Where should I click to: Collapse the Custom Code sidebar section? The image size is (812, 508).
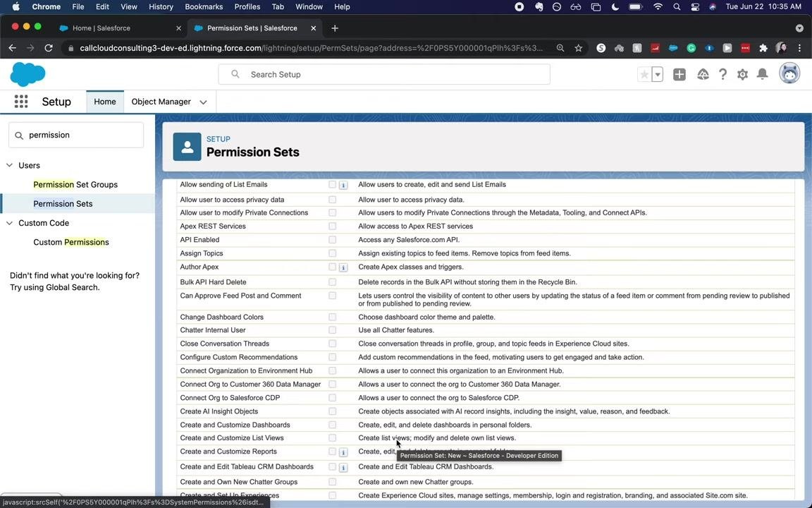(x=9, y=223)
